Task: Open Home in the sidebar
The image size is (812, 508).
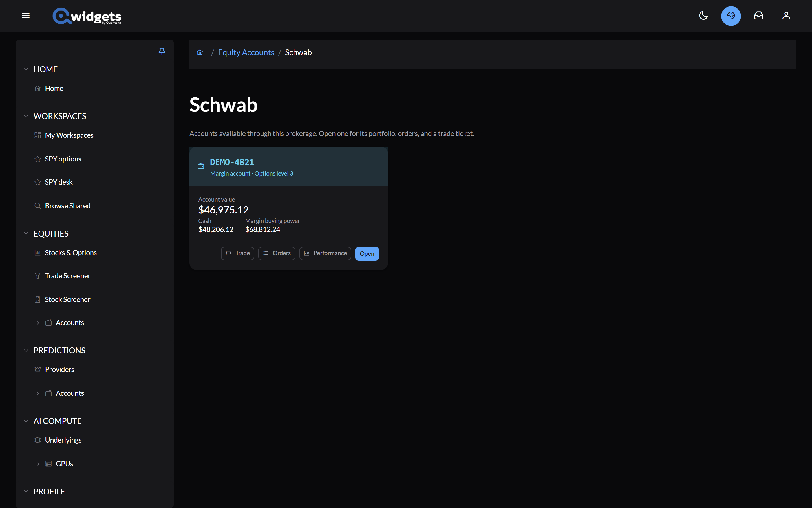Action: 54,88
